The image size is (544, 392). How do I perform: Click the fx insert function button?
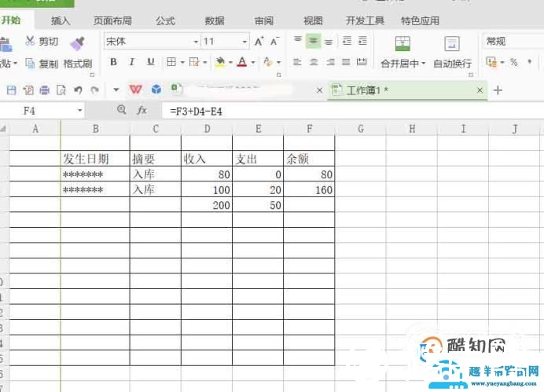142,111
